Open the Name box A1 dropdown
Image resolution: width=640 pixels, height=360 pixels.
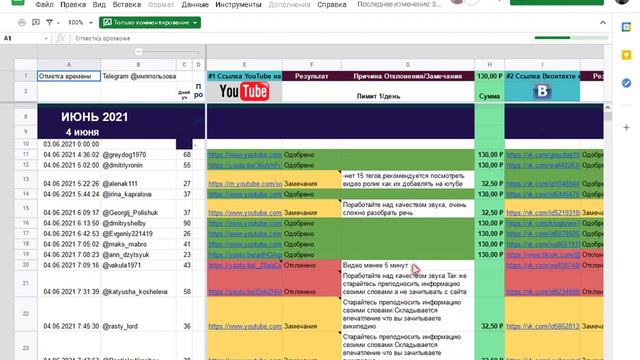point(46,38)
